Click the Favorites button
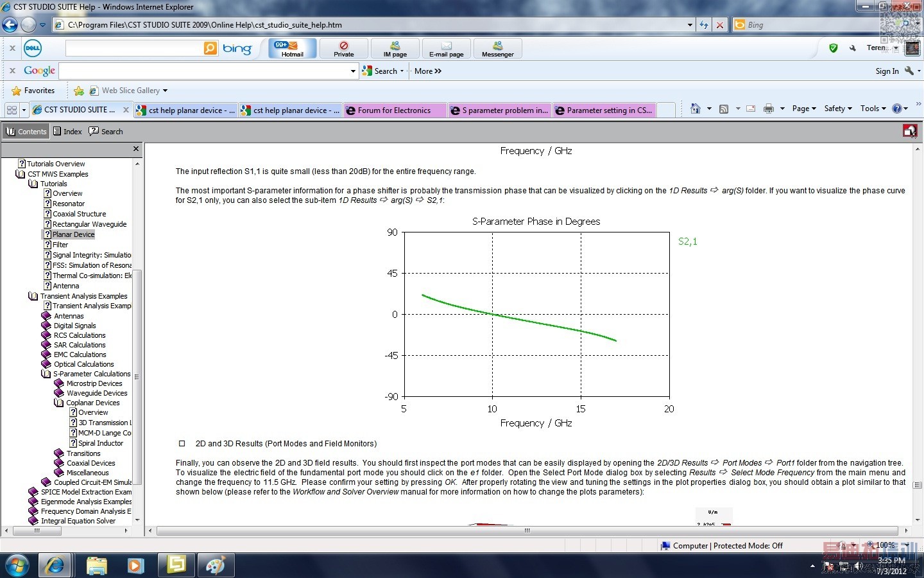924x578 pixels. [x=33, y=91]
